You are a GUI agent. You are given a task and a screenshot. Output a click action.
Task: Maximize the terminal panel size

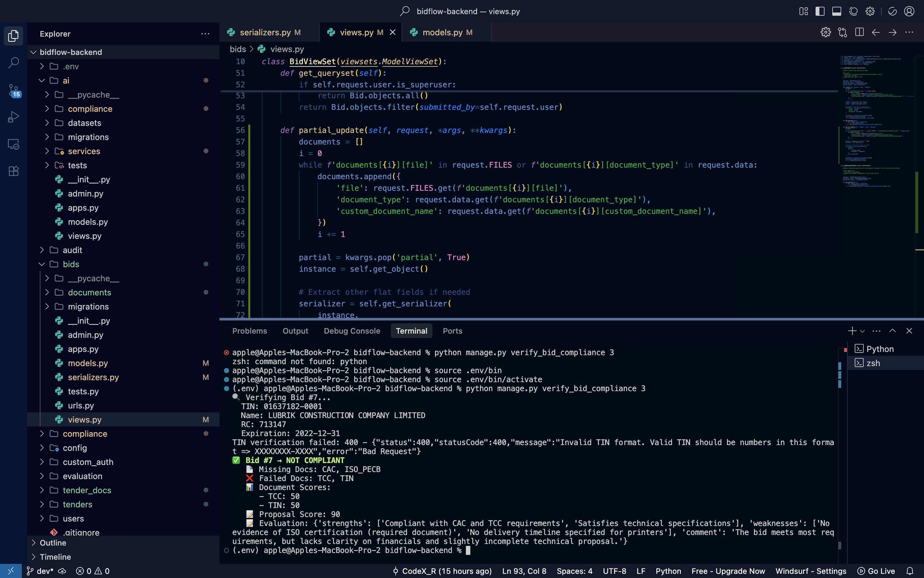tap(892, 331)
